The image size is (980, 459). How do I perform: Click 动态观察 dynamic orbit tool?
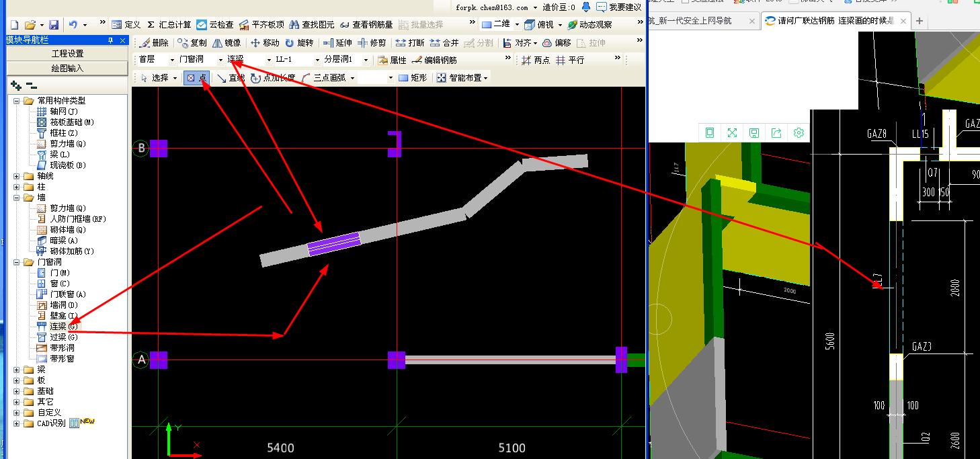coord(589,25)
